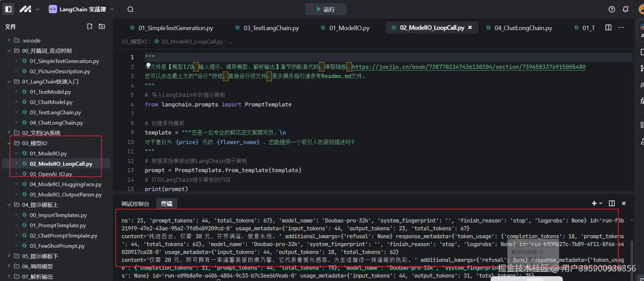Open editor more actions ellipsis
Viewport: 644px width, 281px height.
pos(621,27)
